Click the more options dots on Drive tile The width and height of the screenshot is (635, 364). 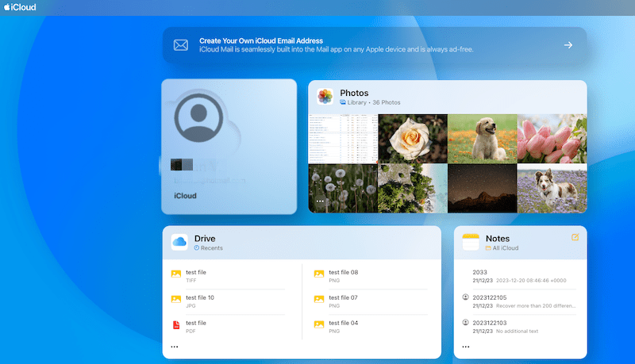click(x=175, y=347)
